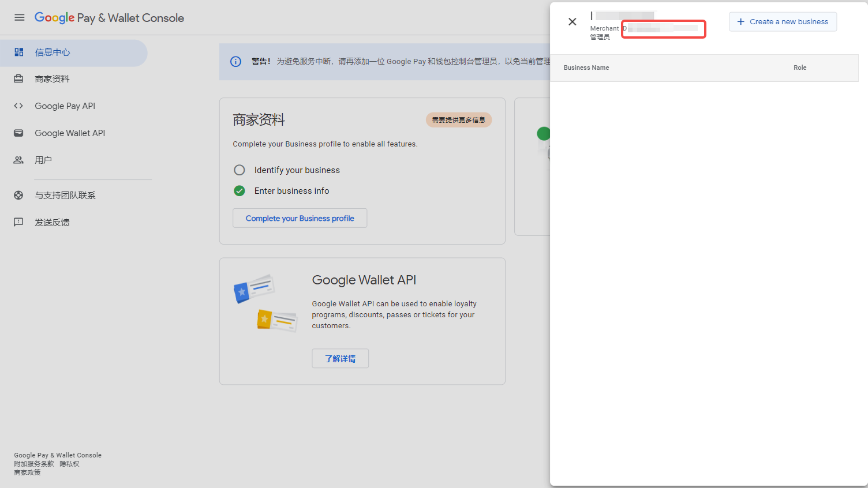The image size is (868, 488).
Task: Click the Business Name column header
Action: [586, 67]
